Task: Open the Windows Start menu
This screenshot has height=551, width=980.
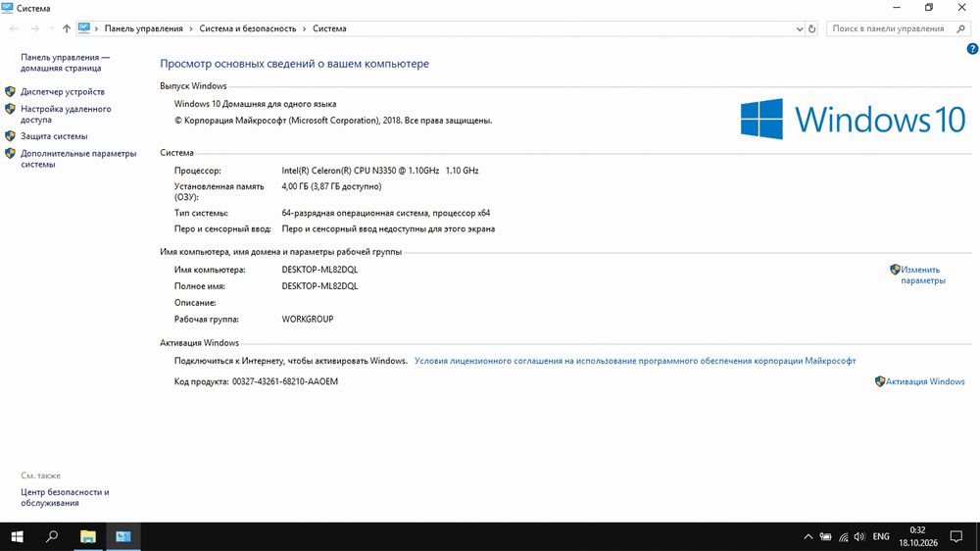Action: 17,536
